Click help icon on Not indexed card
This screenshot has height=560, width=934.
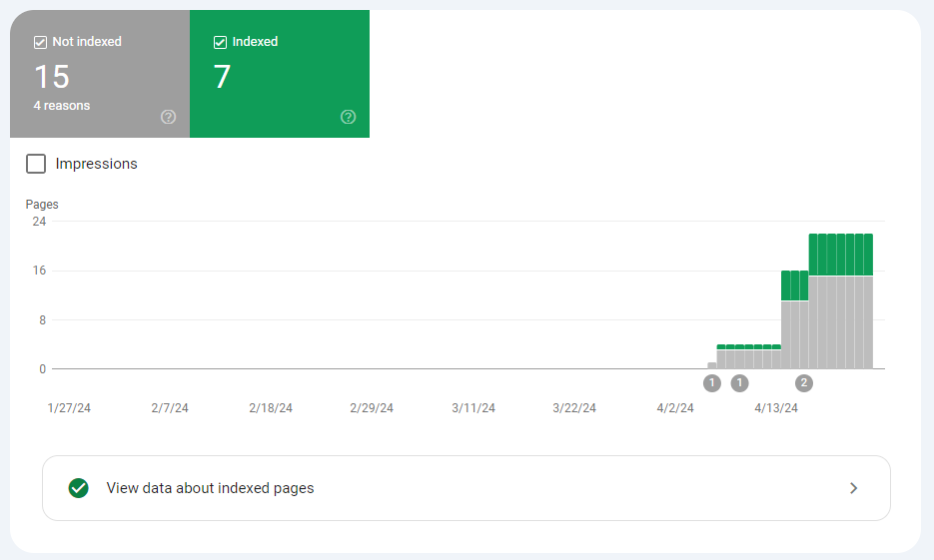[x=168, y=117]
